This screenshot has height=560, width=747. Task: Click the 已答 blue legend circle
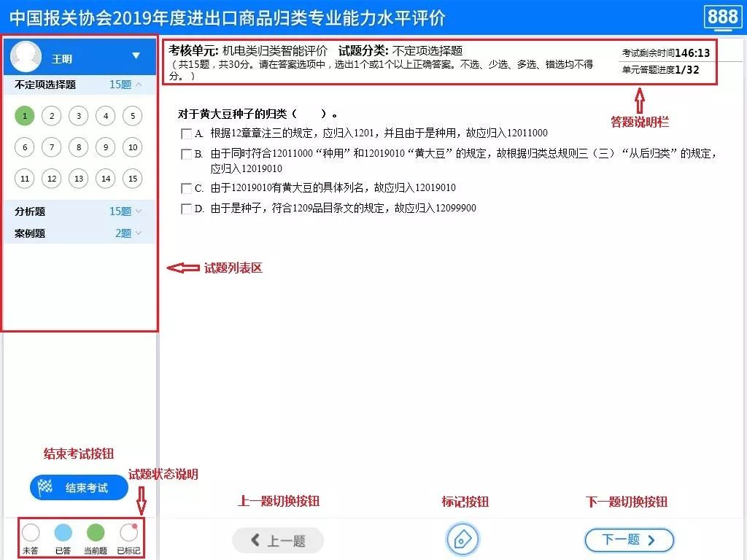pyautogui.click(x=63, y=532)
